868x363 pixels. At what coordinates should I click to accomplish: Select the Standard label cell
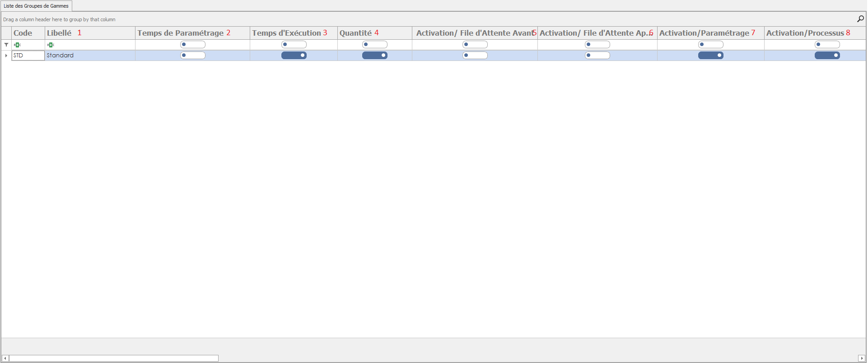point(89,56)
